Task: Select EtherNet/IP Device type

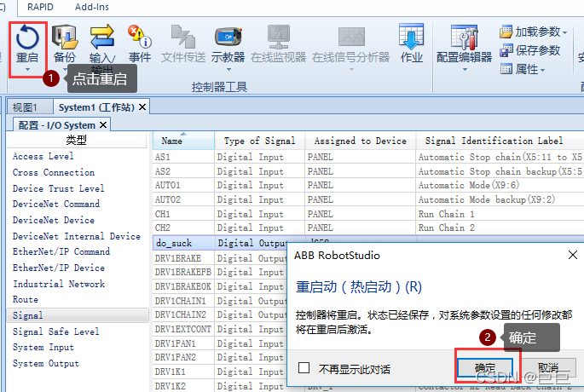Action: tap(59, 268)
